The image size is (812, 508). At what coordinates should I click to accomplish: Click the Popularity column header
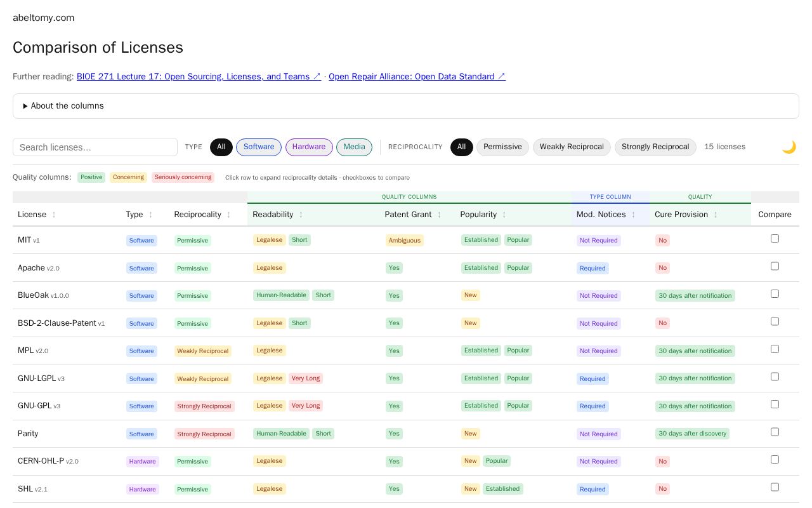click(513, 215)
